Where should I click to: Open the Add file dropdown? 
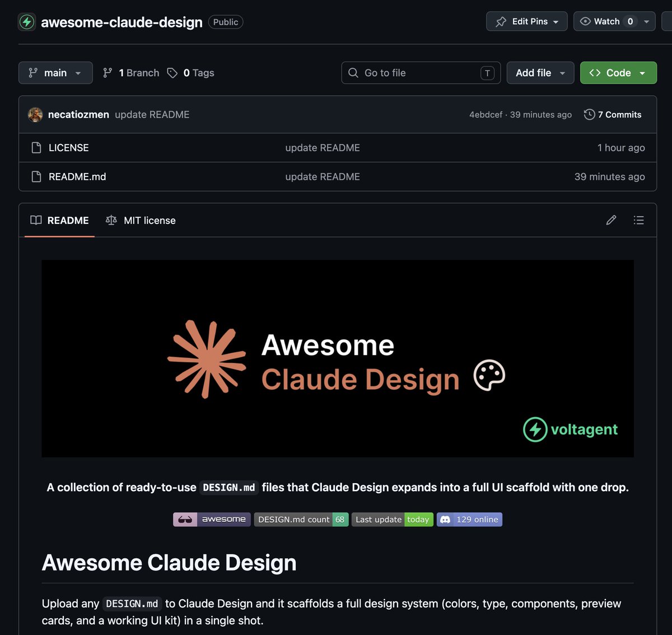[540, 73]
